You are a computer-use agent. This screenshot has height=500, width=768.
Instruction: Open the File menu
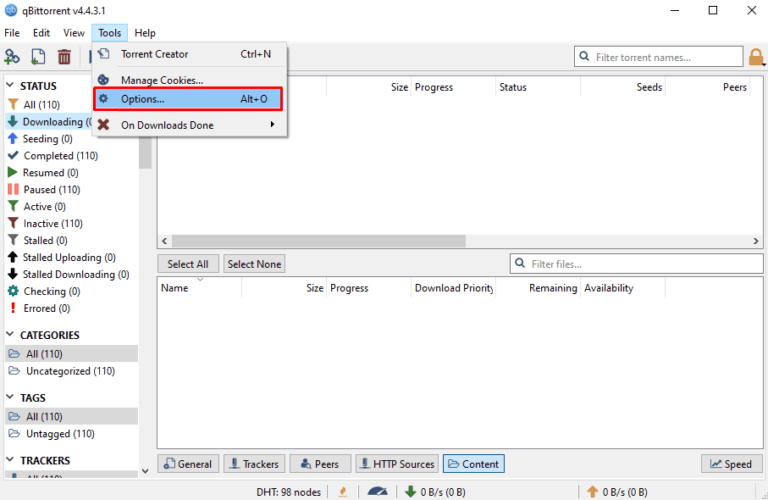tap(12, 33)
